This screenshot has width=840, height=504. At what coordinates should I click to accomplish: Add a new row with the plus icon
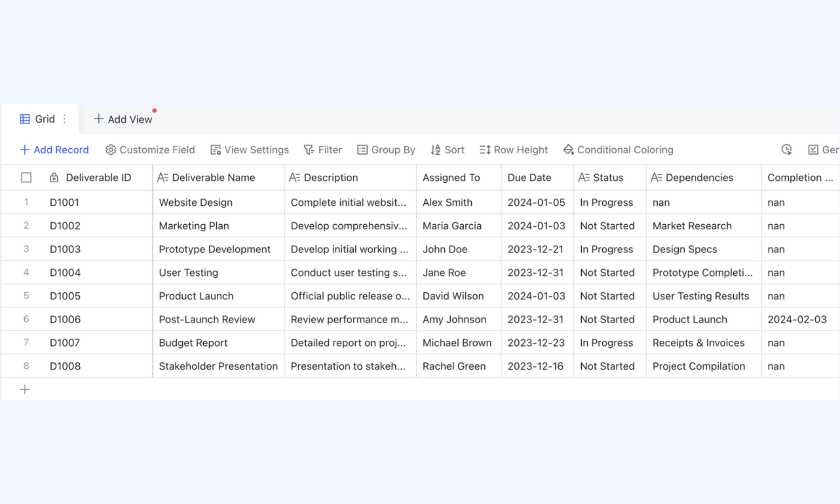pos(25,389)
